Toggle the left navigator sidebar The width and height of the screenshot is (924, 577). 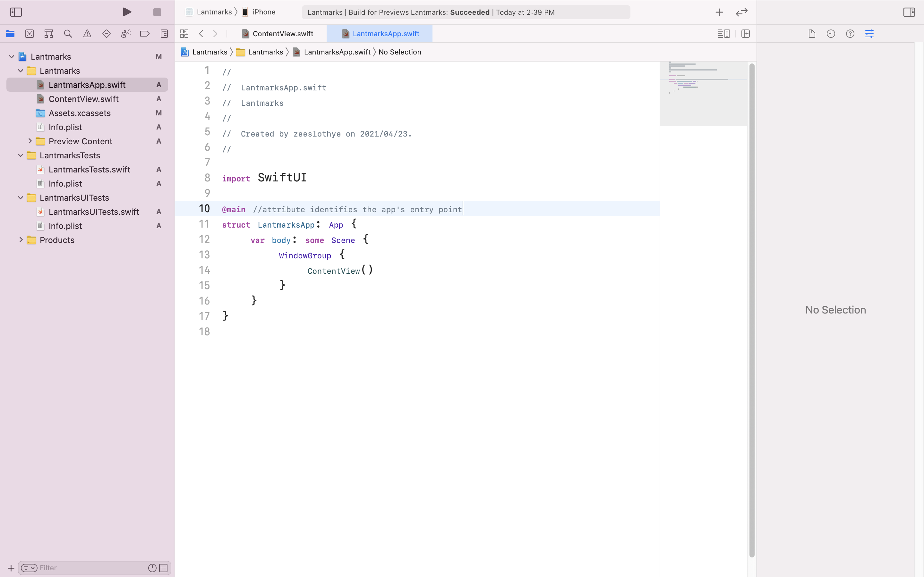coord(16,12)
